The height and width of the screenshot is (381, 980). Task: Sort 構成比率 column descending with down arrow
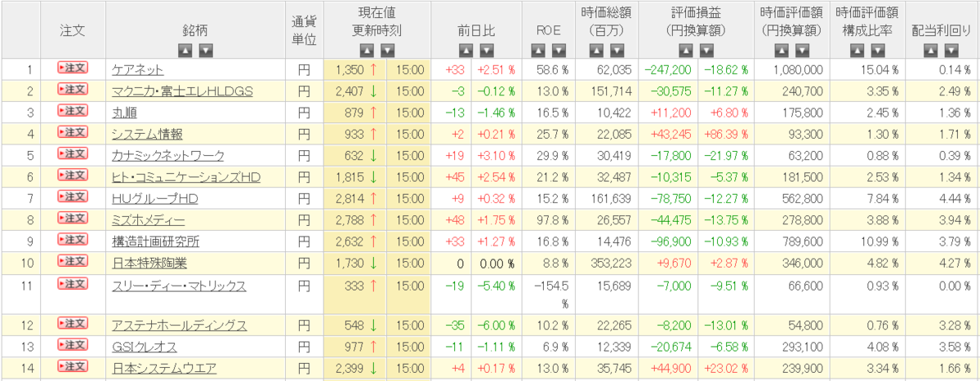tap(879, 51)
